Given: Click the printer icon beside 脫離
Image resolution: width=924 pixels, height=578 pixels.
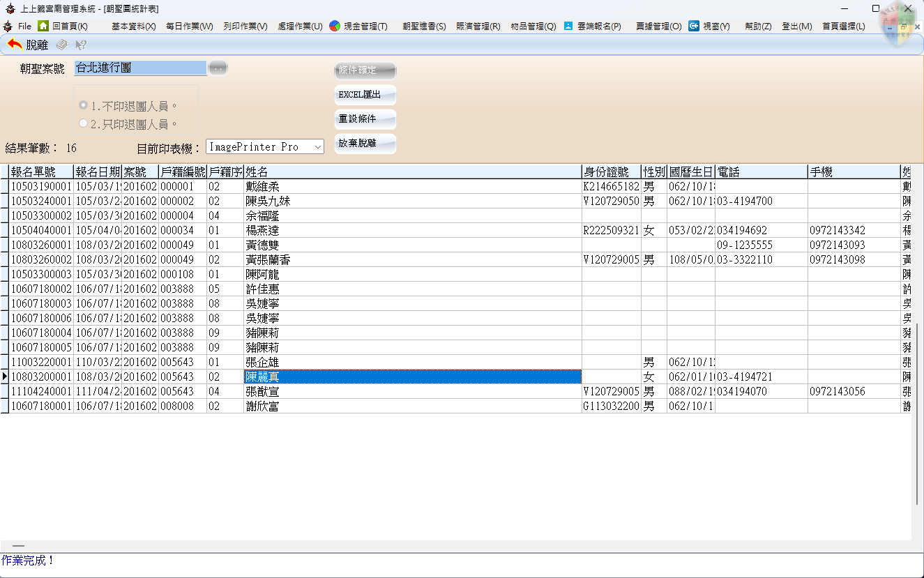Looking at the screenshot, I should [62, 45].
